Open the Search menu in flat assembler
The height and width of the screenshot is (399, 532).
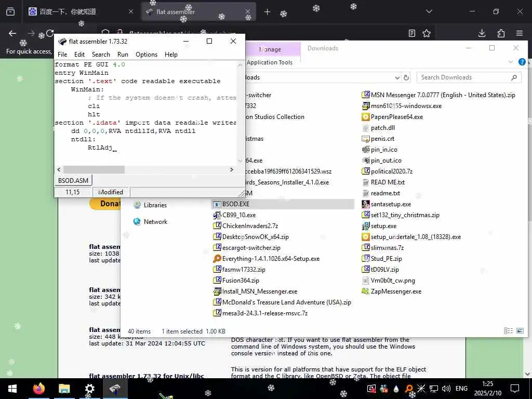pyautogui.click(x=101, y=54)
